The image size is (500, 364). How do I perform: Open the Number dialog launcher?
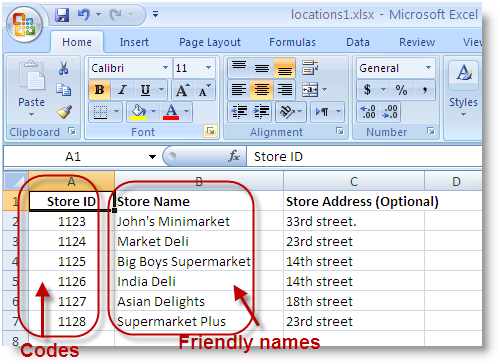click(430, 131)
